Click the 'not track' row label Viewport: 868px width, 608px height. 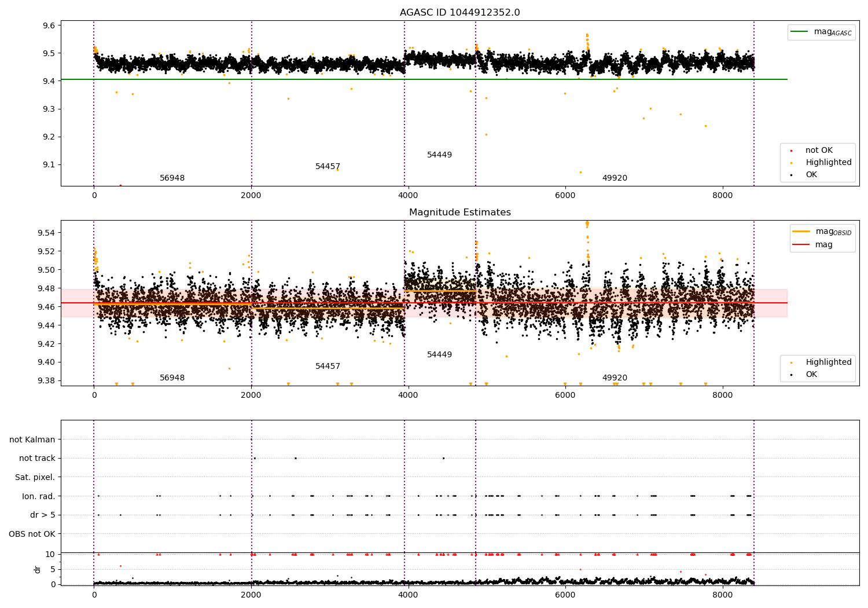tap(37, 459)
